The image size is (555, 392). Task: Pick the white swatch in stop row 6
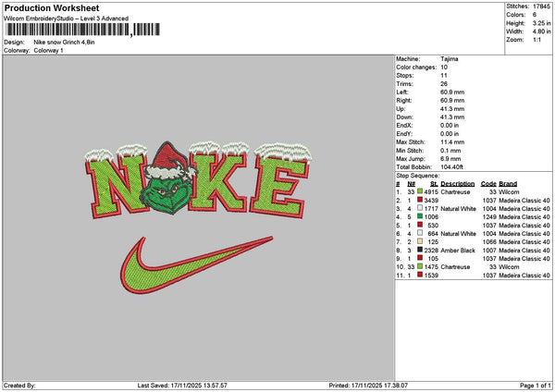[420, 233]
